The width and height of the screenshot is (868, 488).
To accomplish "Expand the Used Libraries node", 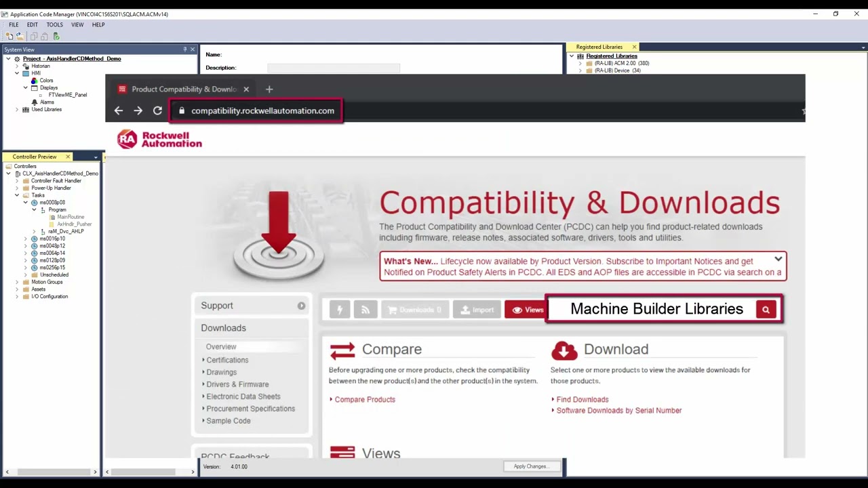I will 17,109.
